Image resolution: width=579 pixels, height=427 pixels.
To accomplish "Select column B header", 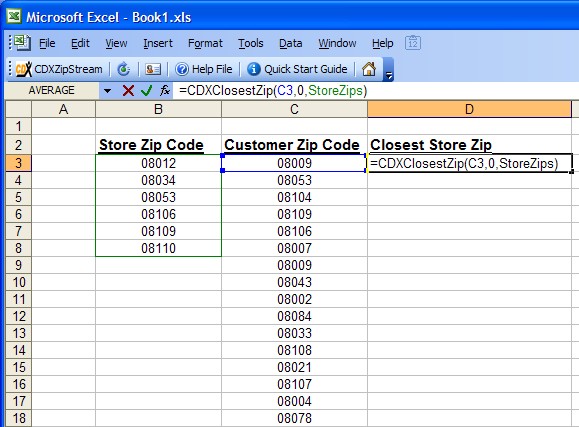I will pos(158,109).
